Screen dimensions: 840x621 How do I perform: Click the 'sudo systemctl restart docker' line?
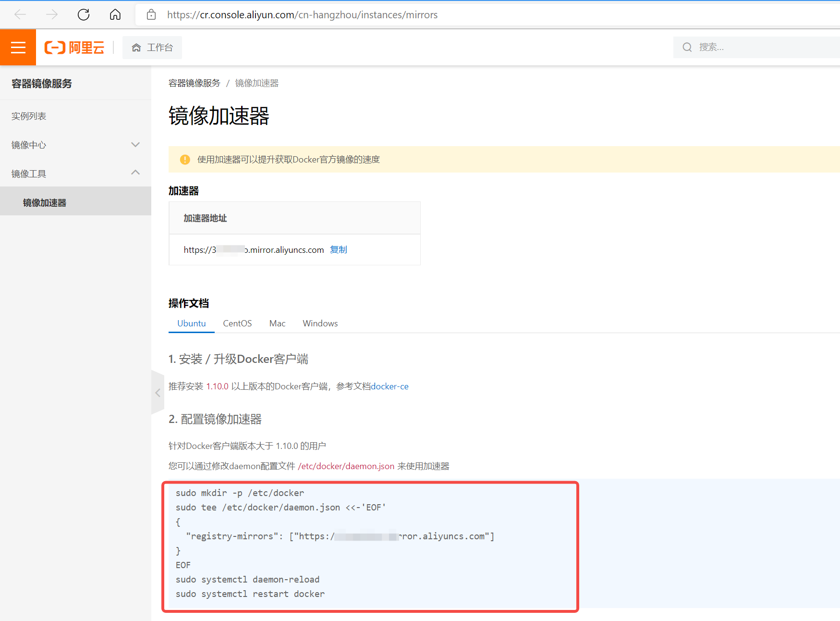[x=250, y=594]
